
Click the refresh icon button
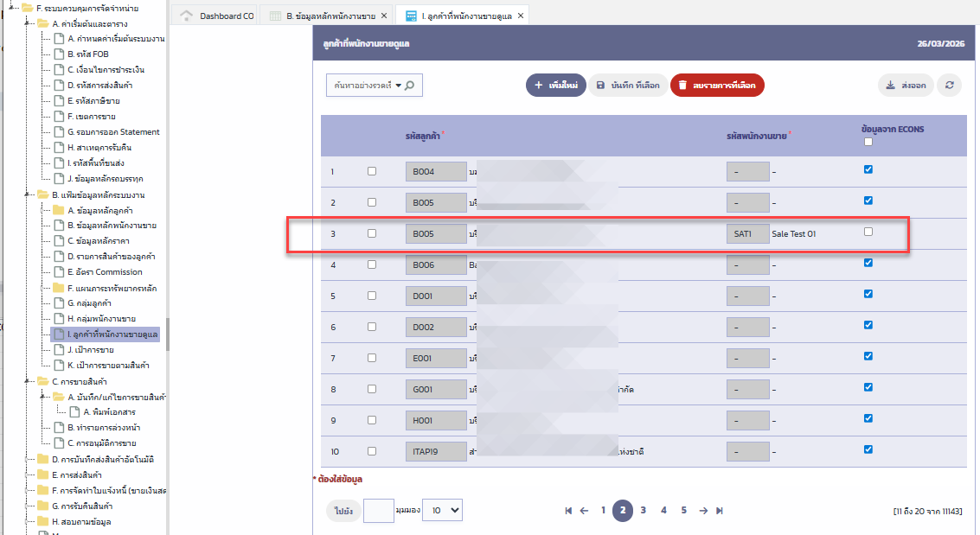pos(949,86)
